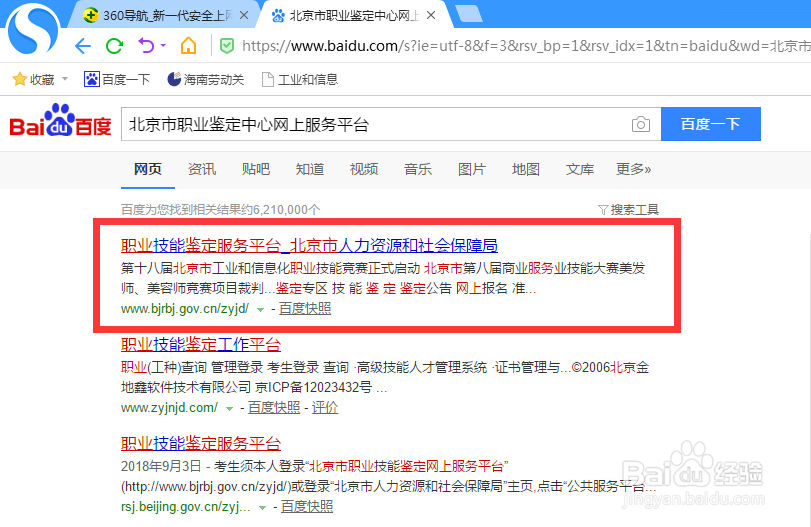Open 百度快照 for the zyjnjd.com result
The height and width of the screenshot is (527, 811).
pos(274,408)
